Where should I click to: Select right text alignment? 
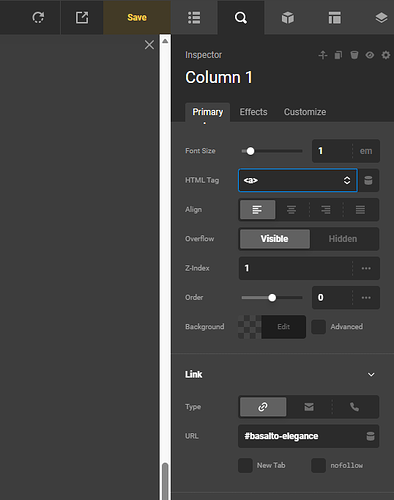point(326,210)
